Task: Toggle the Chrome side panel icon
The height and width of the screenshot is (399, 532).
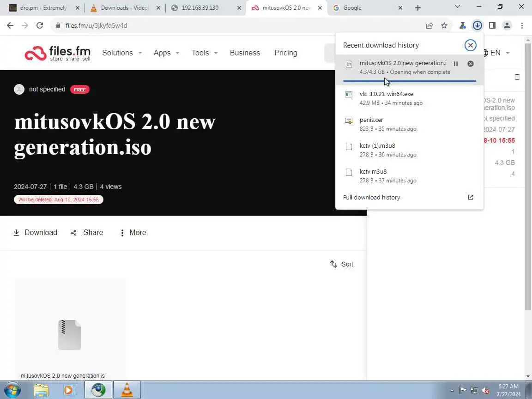Action: [x=492, y=25]
